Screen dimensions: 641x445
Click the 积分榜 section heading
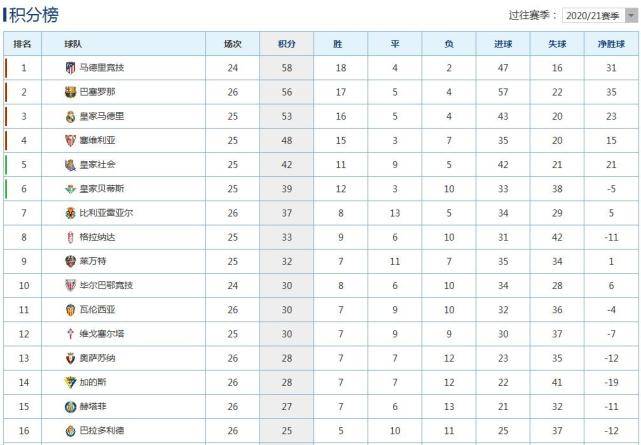coord(34,15)
